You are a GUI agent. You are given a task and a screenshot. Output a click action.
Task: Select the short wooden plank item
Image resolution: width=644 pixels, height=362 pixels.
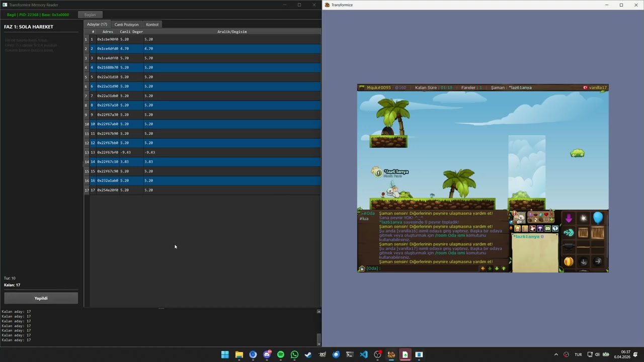point(583,247)
